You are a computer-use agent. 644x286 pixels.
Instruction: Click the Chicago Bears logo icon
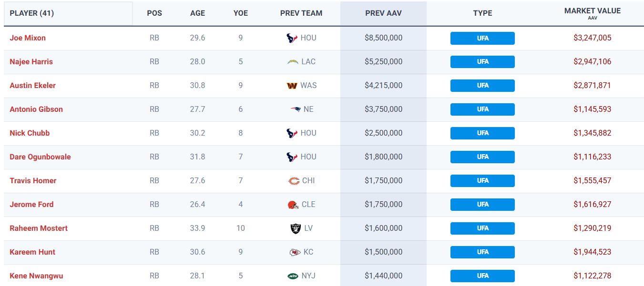click(294, 181)
